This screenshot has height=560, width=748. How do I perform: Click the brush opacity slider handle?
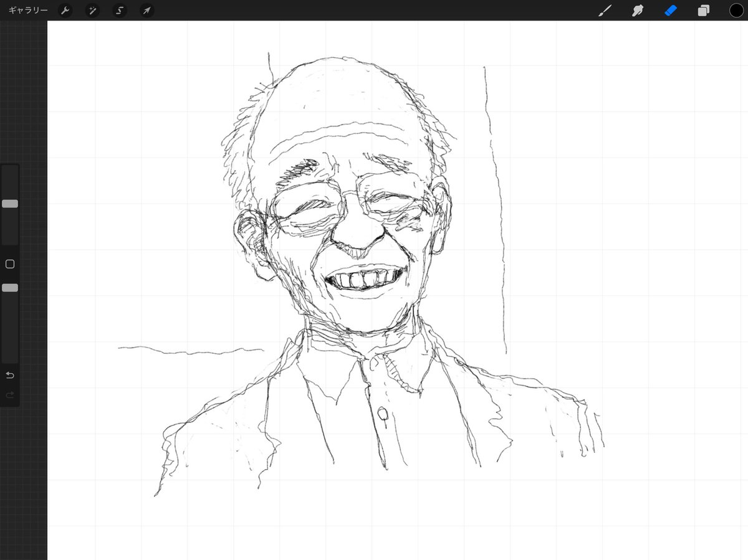pos(10,288)
